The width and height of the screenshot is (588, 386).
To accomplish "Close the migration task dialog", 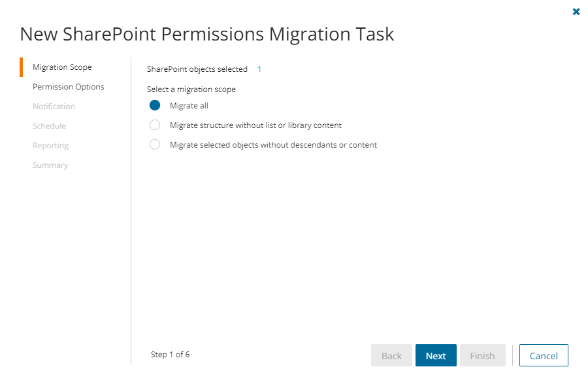I will coord(576,12).
